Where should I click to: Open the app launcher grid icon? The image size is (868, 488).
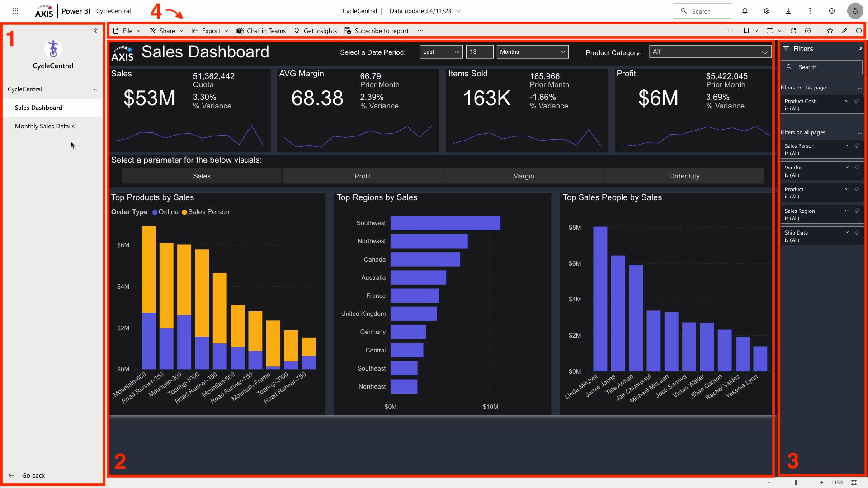pos(15,11)
